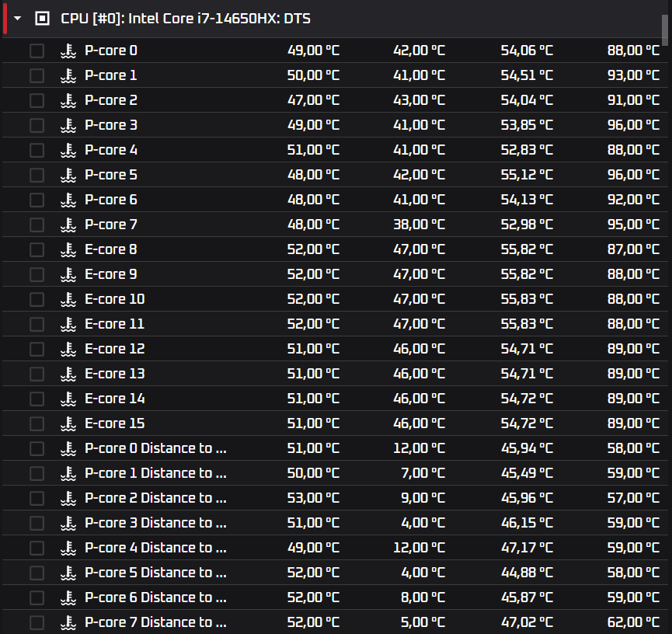Click thermometer icon of P-core 3
The image size is (672, 634).
coord(68,125)
